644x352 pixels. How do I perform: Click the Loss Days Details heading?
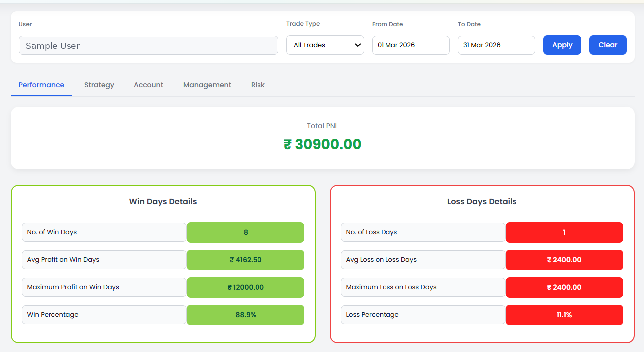(482, 202)
